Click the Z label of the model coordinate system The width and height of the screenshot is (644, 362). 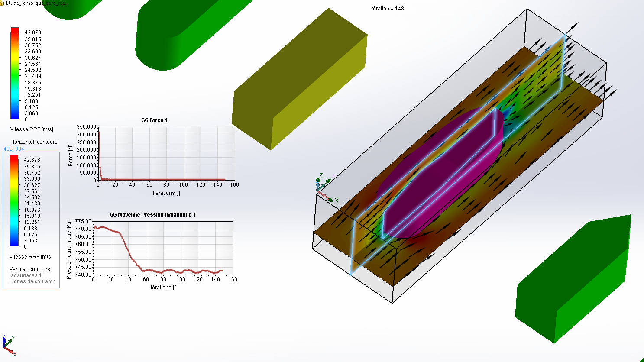tap(321, 176)
